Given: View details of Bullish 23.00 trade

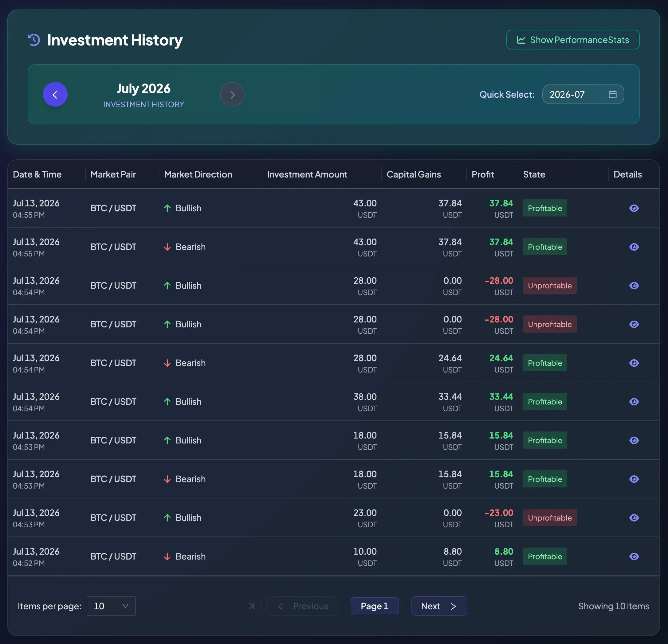Looking at the screenshot, I should [634, 518].
